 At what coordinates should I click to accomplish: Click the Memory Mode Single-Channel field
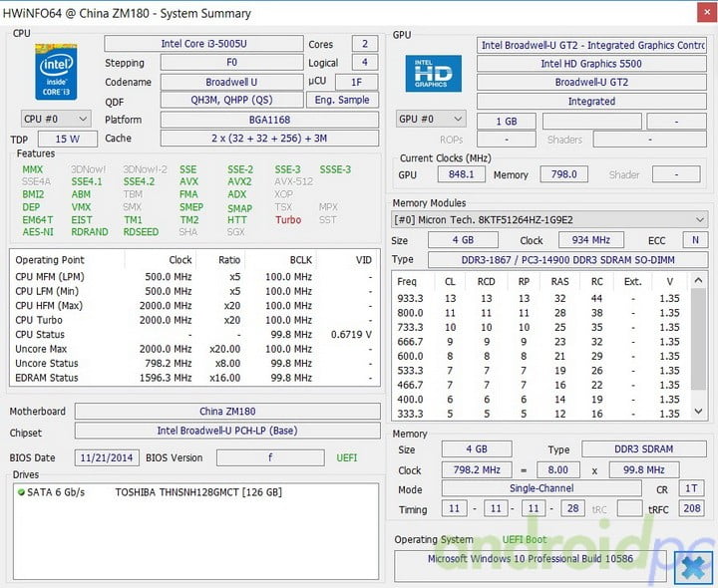541,488
